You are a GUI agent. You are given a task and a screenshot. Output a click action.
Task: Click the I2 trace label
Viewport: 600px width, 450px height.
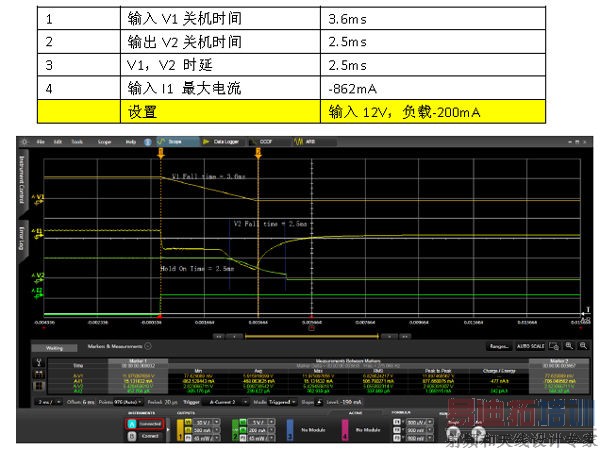click(x=38, y=291)
